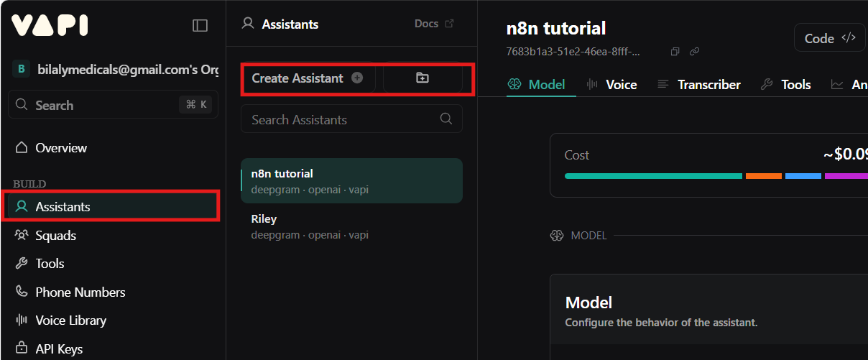Viewport: 868px width, 360px height.
Task: Click the wrench icon on Tools tab
Action: (767, 85)
